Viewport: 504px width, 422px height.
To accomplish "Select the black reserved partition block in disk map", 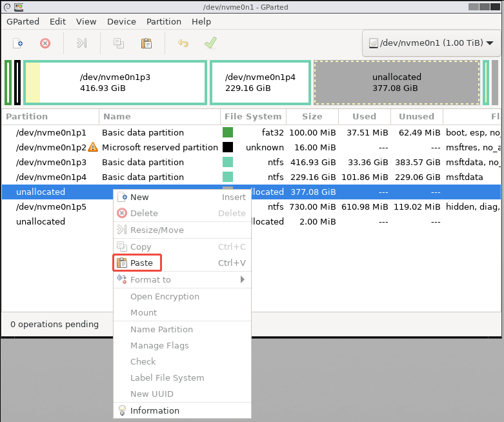I will tap(17, 83).
